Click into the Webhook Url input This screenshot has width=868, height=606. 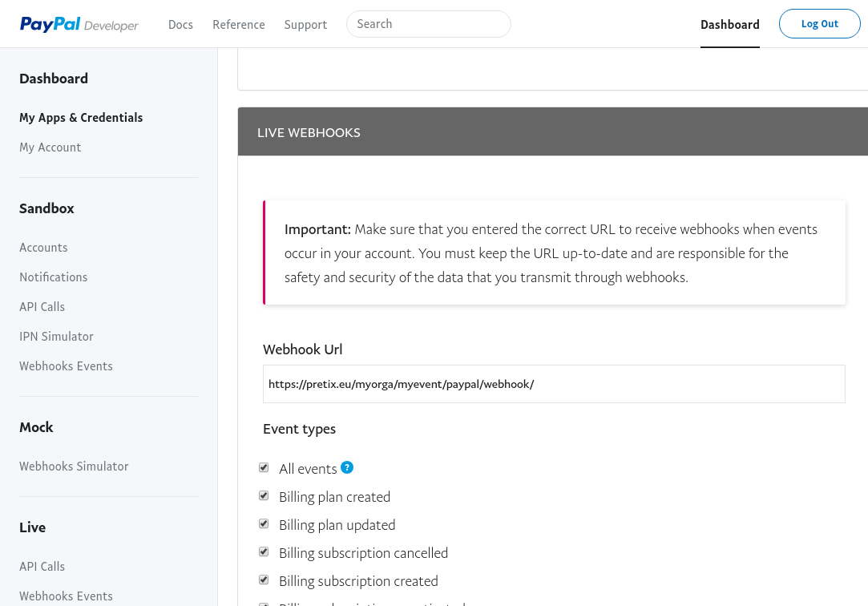[553, 384]
